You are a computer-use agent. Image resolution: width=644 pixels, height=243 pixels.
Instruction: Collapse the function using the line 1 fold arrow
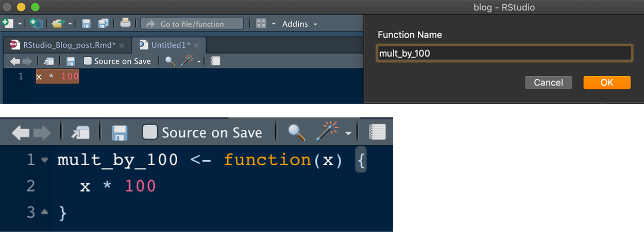coord(44,160)
